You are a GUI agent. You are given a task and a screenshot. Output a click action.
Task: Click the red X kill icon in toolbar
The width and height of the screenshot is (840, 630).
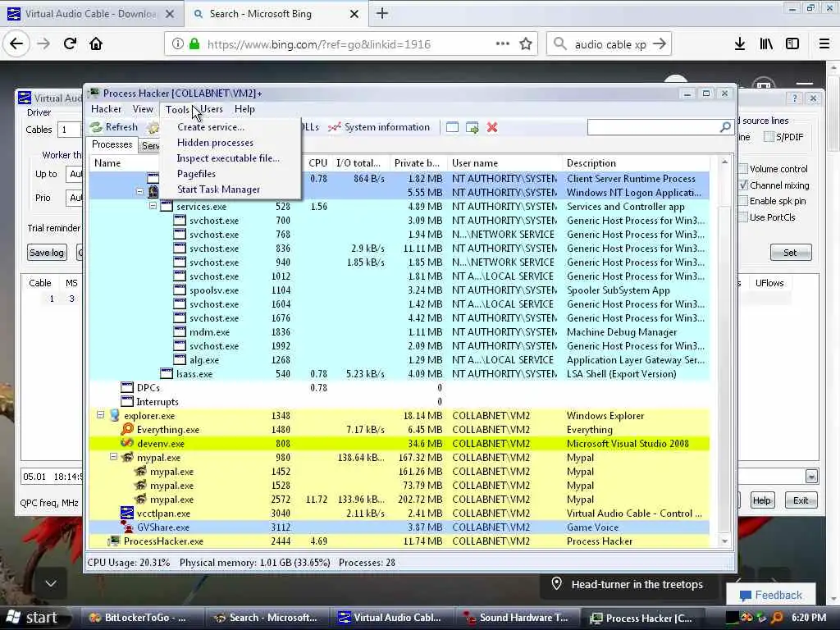492,127
